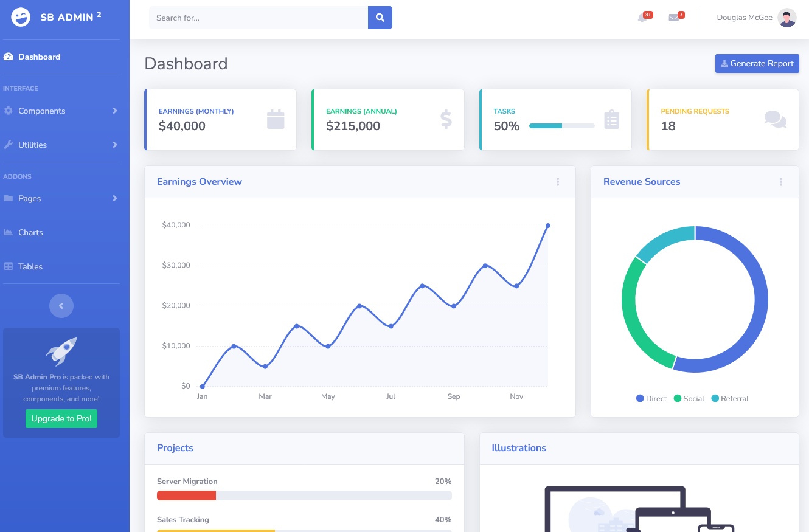Open the Utilities sidebar menu item
The height and width of the screenshot is (532, 809).
pyautogui.click(x=61, y=145)
